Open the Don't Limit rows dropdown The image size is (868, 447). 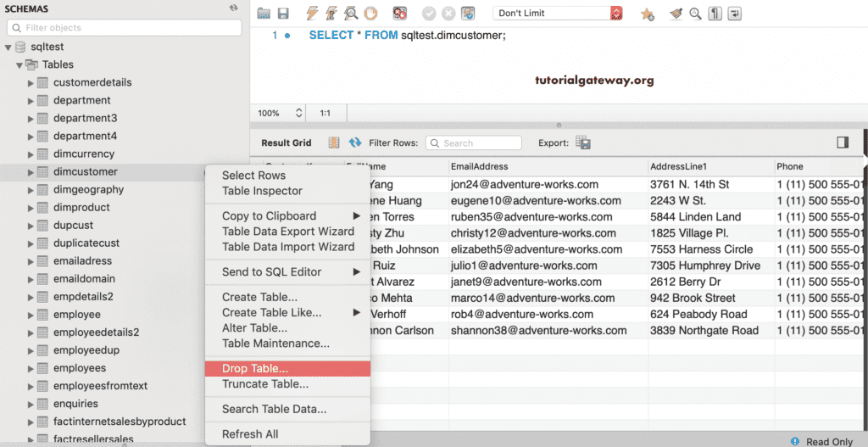point(558,14)
